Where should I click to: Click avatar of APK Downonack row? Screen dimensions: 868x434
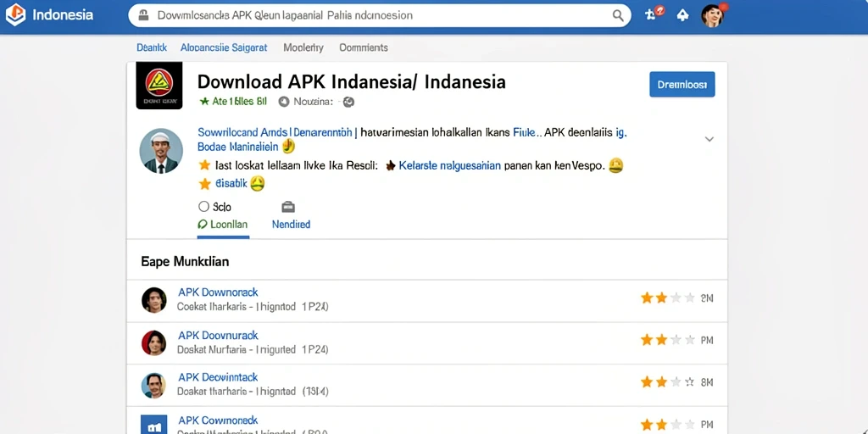click(154, 300)
